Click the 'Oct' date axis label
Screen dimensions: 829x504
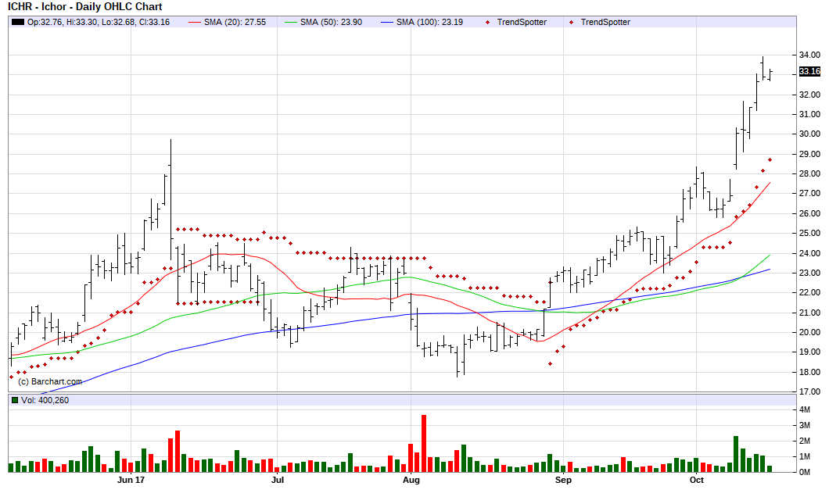696,480
